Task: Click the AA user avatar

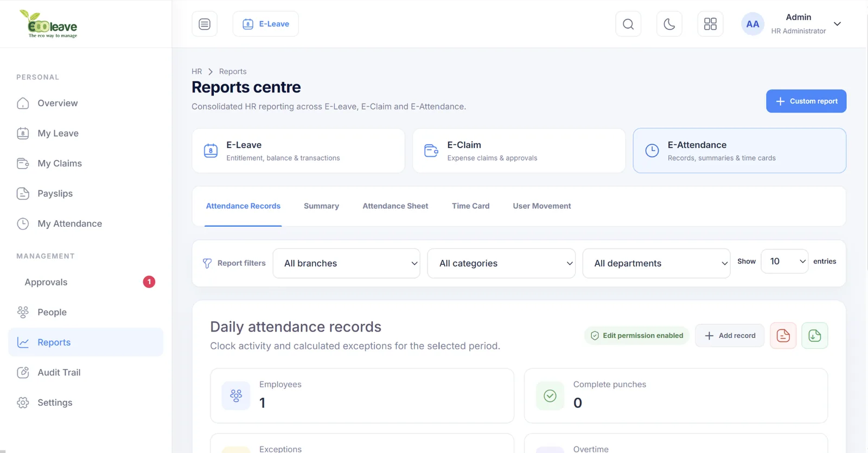Action: coord(752,24)
